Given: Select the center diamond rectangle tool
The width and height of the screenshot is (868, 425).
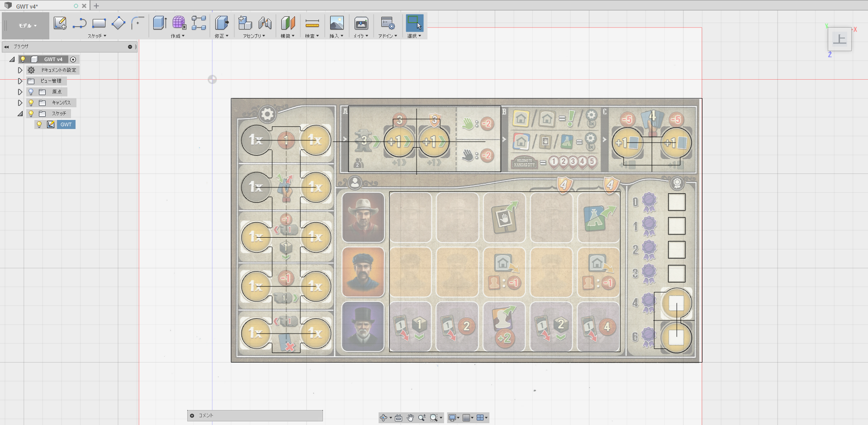Looking at the screenshot, I should point(119,23).
